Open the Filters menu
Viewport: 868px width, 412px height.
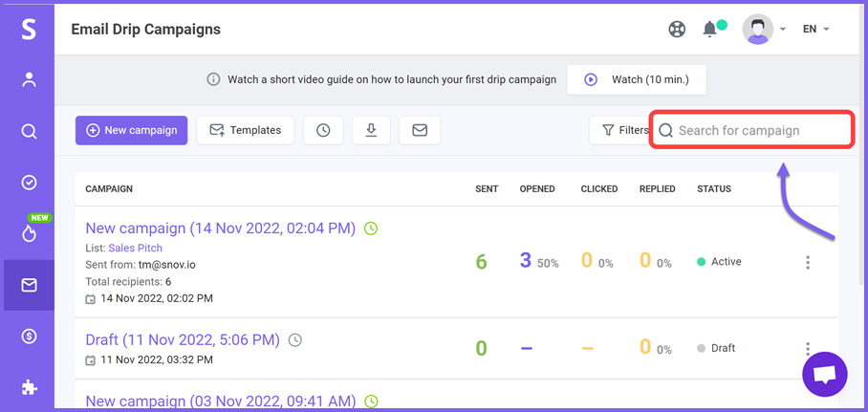coord(618,130)
